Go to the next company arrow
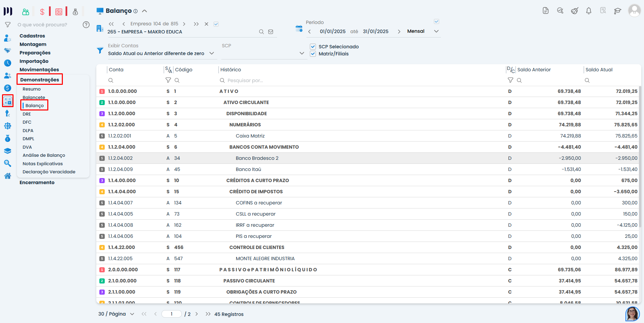 tap(184, 24)
